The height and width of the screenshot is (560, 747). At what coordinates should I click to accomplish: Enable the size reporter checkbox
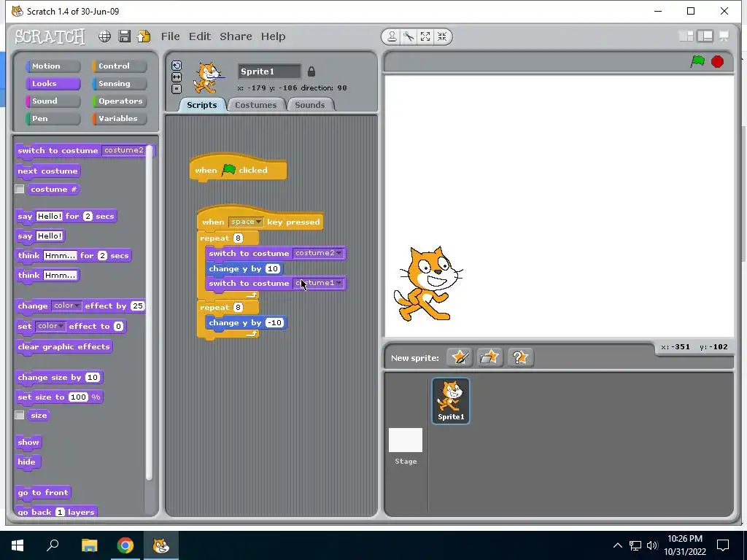(20, 415)
